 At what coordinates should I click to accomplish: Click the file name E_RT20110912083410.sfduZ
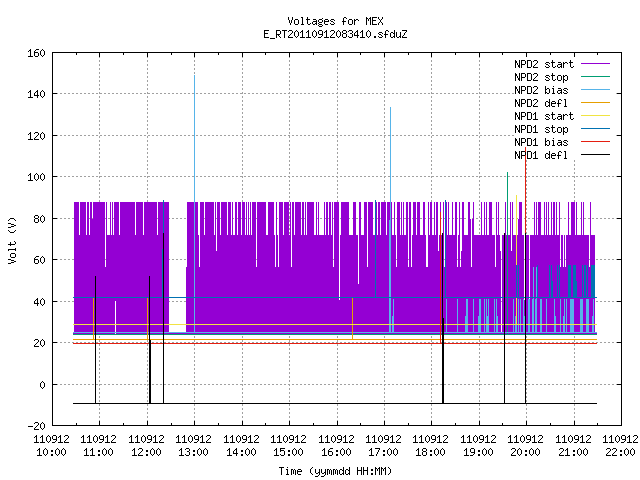[x=335, y=34]
